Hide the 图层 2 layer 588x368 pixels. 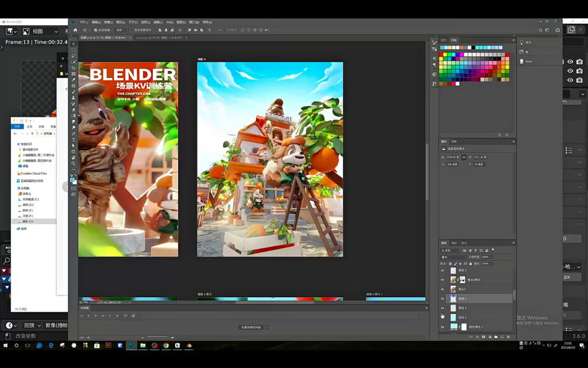coord(442,270)
